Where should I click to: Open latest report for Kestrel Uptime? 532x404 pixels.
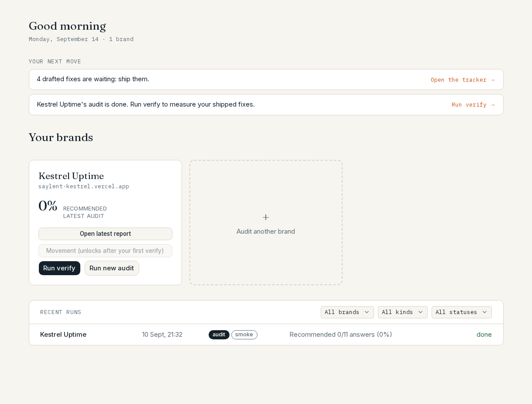point(105,234)
